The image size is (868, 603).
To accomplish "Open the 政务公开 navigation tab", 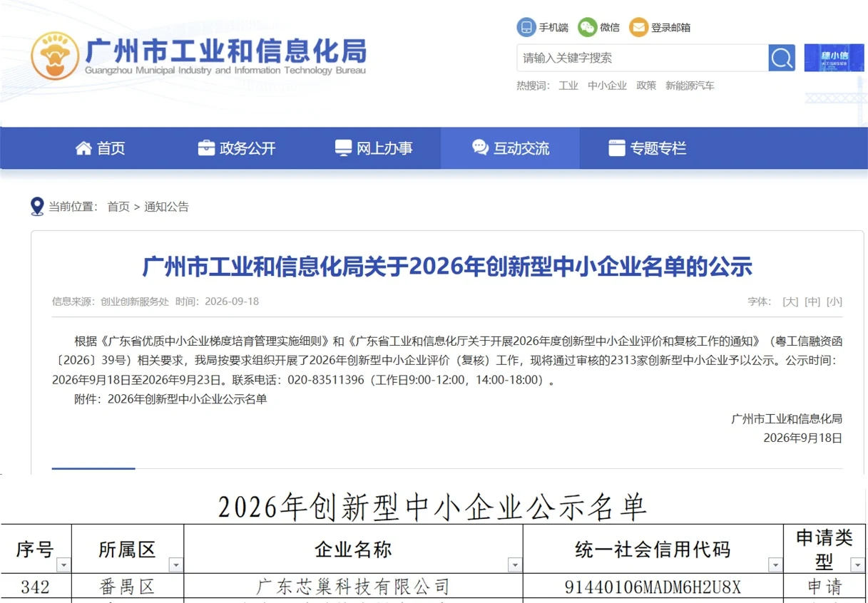I will coord(237,148).
